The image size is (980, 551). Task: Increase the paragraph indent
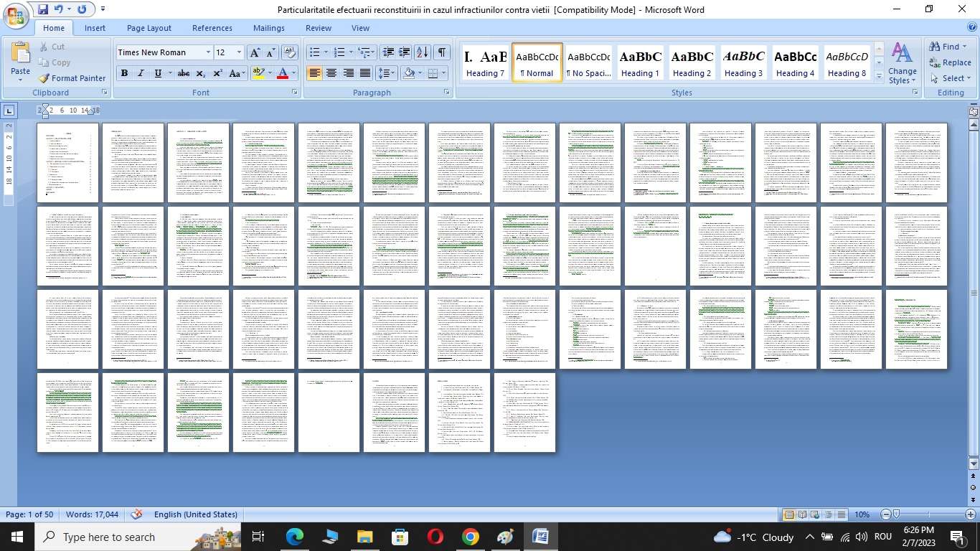tap(404, 52)
